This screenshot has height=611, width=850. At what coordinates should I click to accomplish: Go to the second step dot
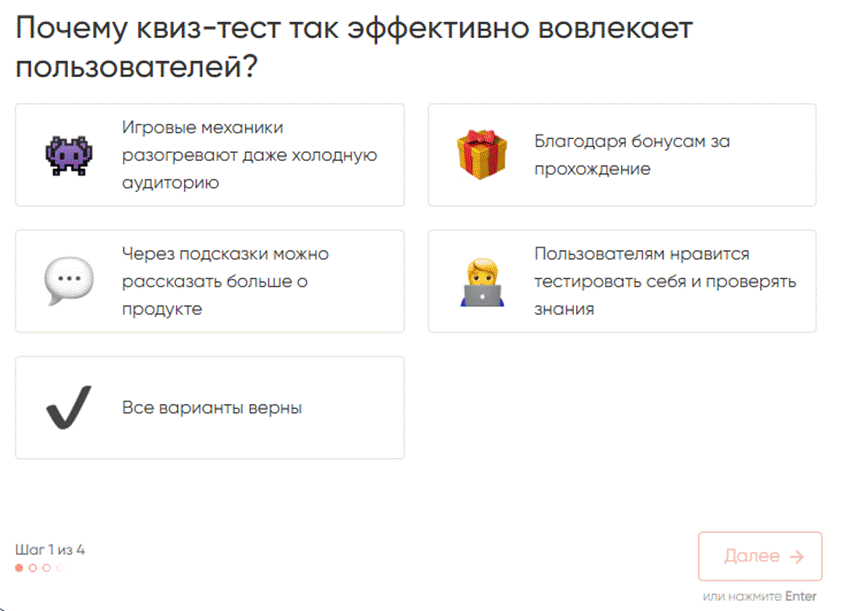pos(33,568)
